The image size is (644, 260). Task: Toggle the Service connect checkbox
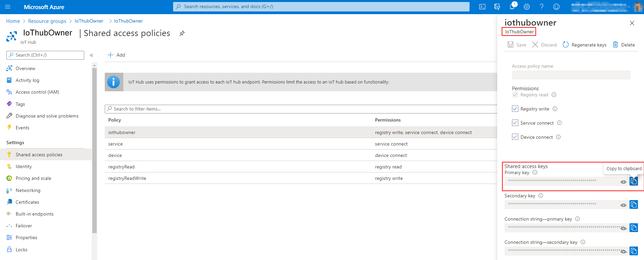515,123
